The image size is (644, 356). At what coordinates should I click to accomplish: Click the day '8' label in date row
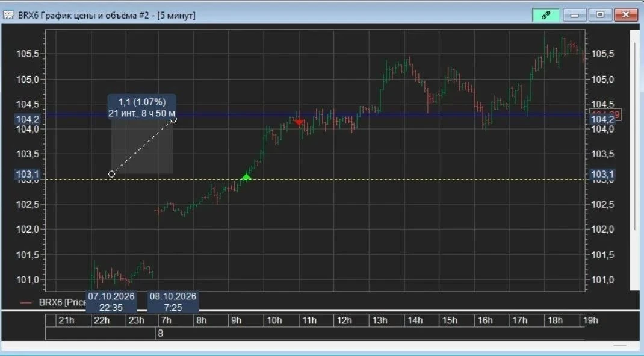(161, 333)
